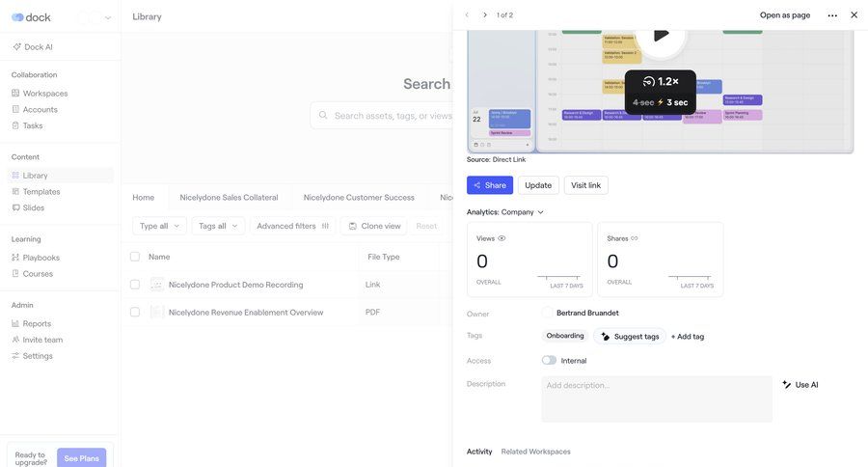The height and width of the screenshot is (467, 868).
Task: Switch to Nicelydone Customer Success tab
Action: click(359, 197)
